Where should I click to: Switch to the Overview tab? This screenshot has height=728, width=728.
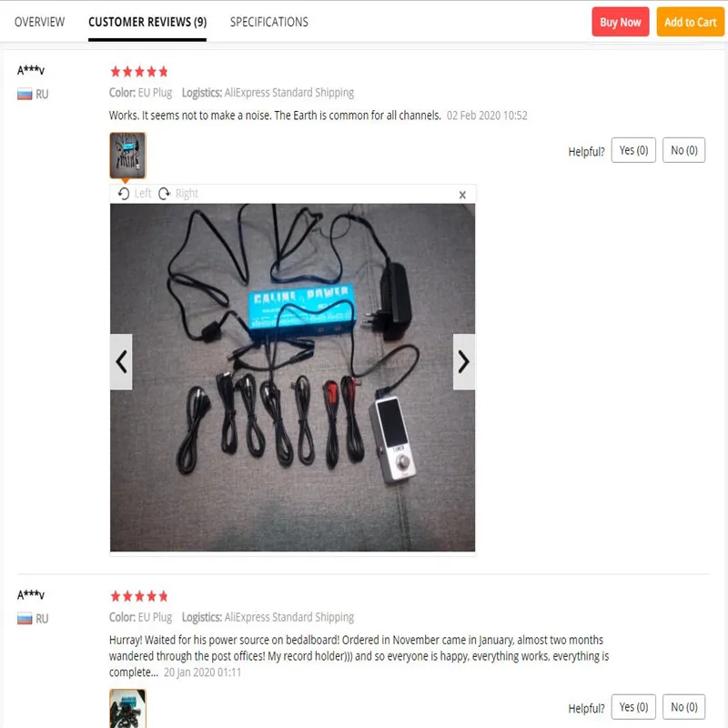coord(39,22)
